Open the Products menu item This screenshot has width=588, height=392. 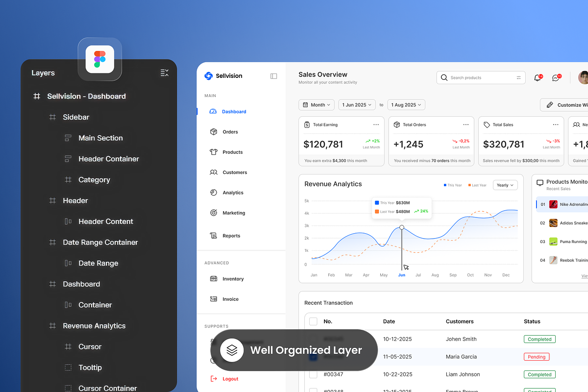[x=233, y=152]
